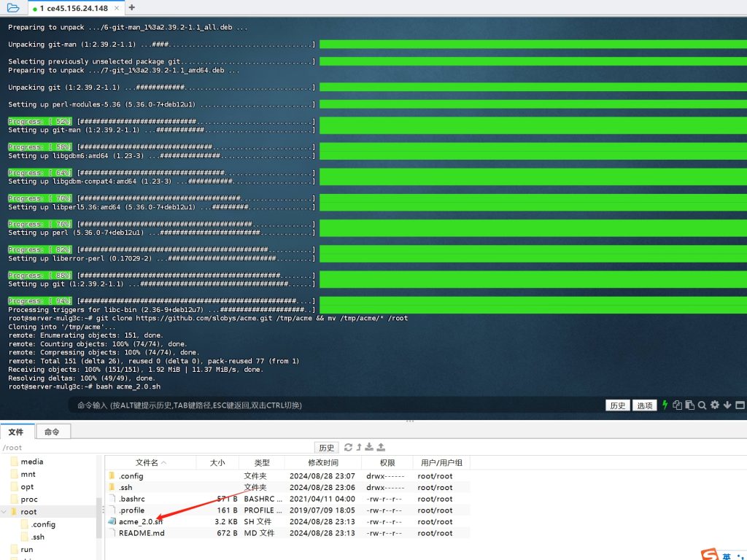Select acme_2.0.sh file name

pos(141,521)
